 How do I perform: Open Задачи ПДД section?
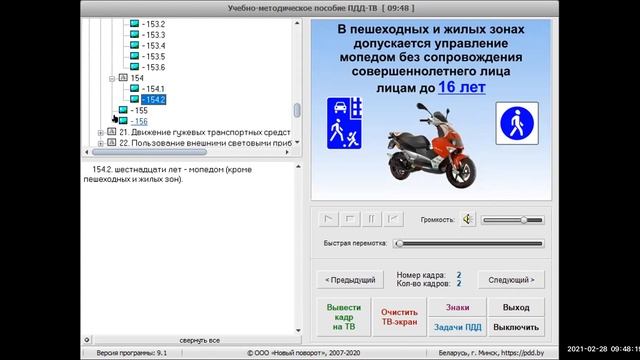(x=457, y=327)
